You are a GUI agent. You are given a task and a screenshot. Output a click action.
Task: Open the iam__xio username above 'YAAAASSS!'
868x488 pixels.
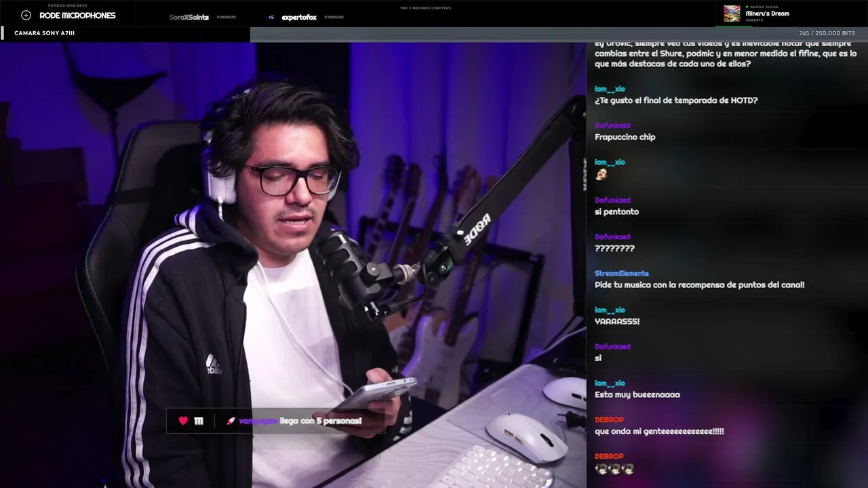point(610,310)
